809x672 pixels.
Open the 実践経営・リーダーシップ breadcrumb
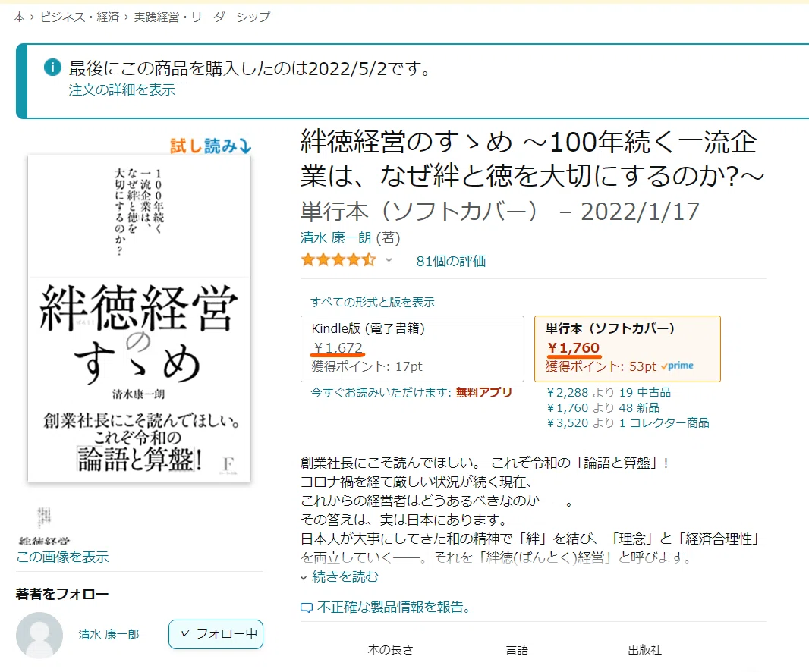point(202,17)
